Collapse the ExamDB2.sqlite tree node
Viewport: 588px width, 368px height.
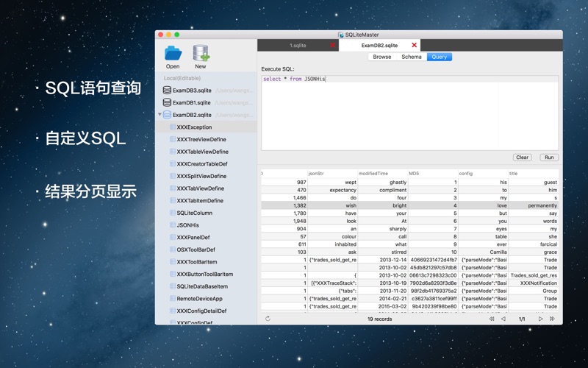point(159,114)
